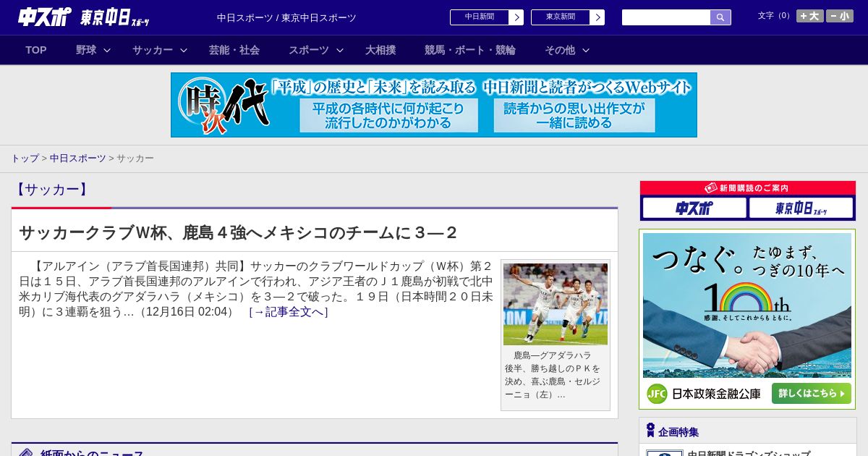Click the 中日スポーツ breadcrumb link
This screenshot has height=456, width=868.
pos(78,158)
